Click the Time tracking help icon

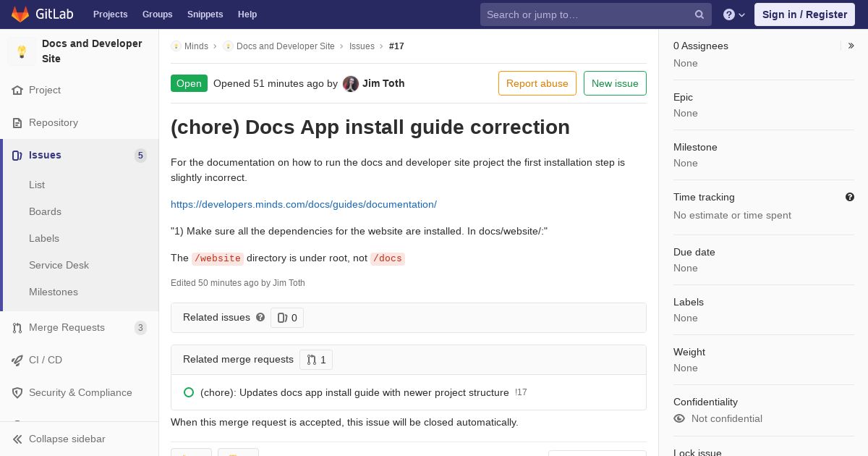coord(850,197)
